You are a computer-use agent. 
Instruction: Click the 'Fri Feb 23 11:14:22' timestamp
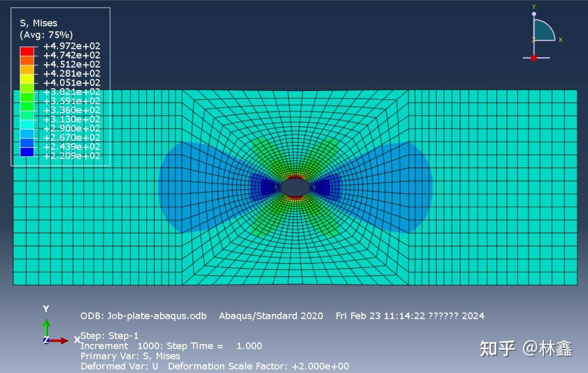coord(380,316)
